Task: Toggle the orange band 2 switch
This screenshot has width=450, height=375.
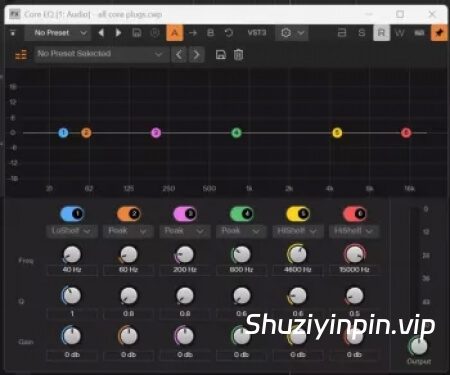Action: click(129, 214)
